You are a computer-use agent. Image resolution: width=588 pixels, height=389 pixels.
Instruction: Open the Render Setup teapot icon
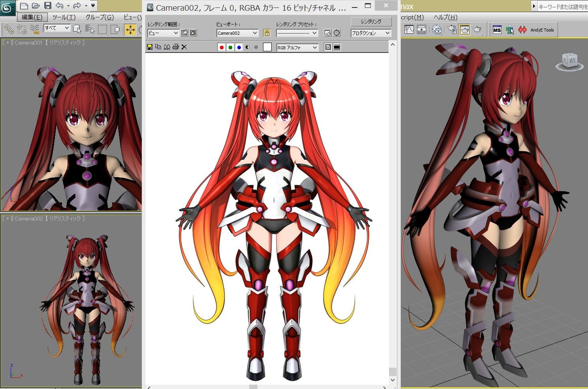(x=452, y=30)
